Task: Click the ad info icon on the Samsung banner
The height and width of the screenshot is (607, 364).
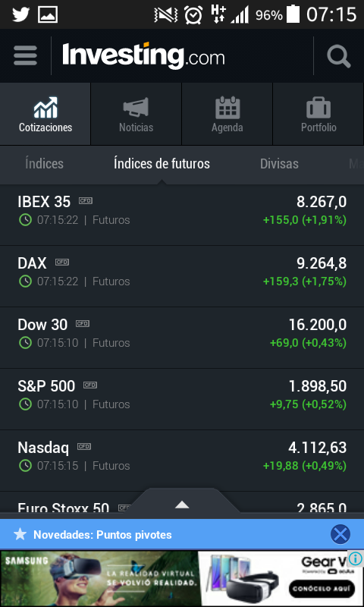Action: click(355, 558)
